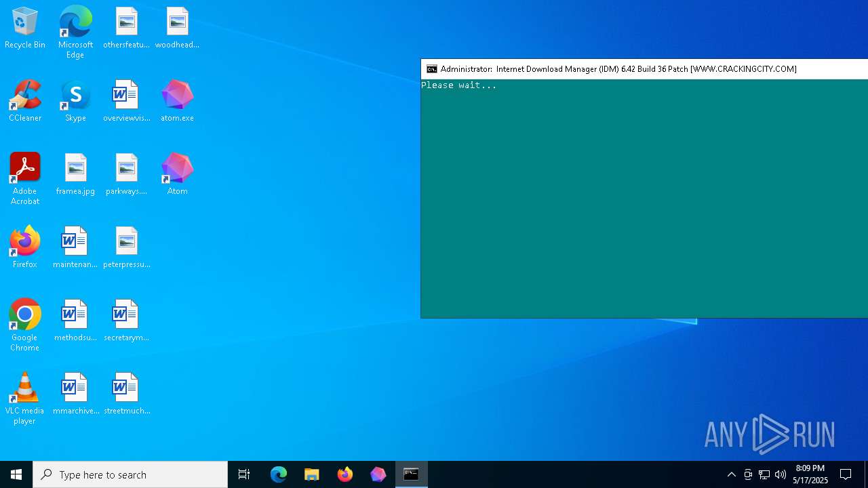This screenshot has width=868, height=488.
Task: Select the maintenan... Word document
Action: [75, 248]
